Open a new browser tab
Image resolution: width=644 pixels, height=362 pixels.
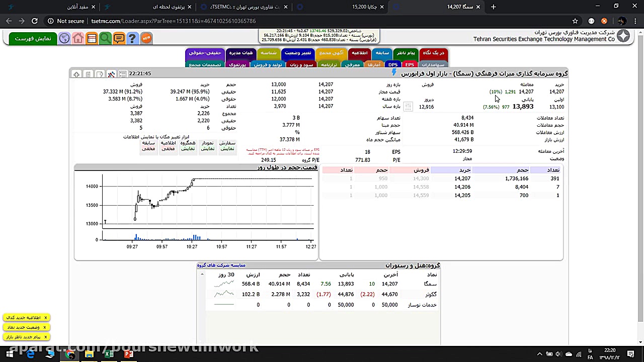pos(494,7)
